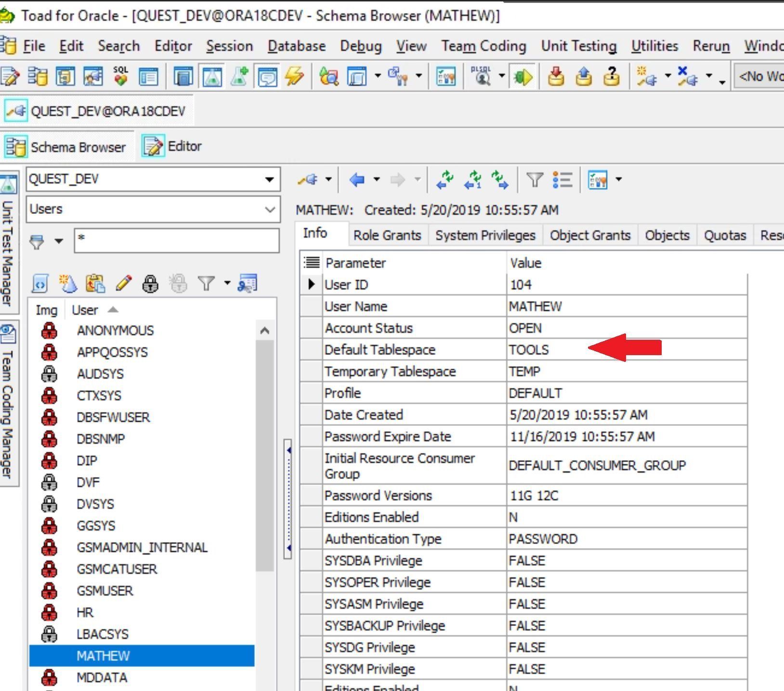
Task: Switch to the Objects tab
Action: pyautogui.click(x=667, y=235)
